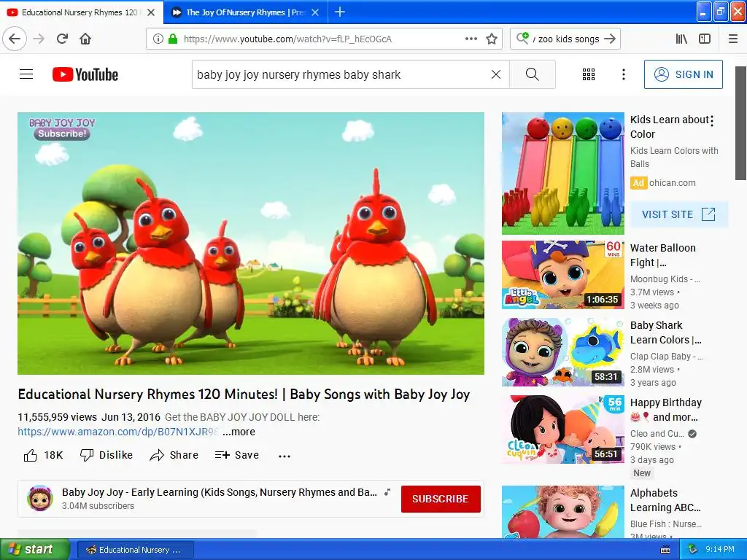Screen dimensions: 747x560
Task: Open the Firefox hamburger menu
Action: 732,39
